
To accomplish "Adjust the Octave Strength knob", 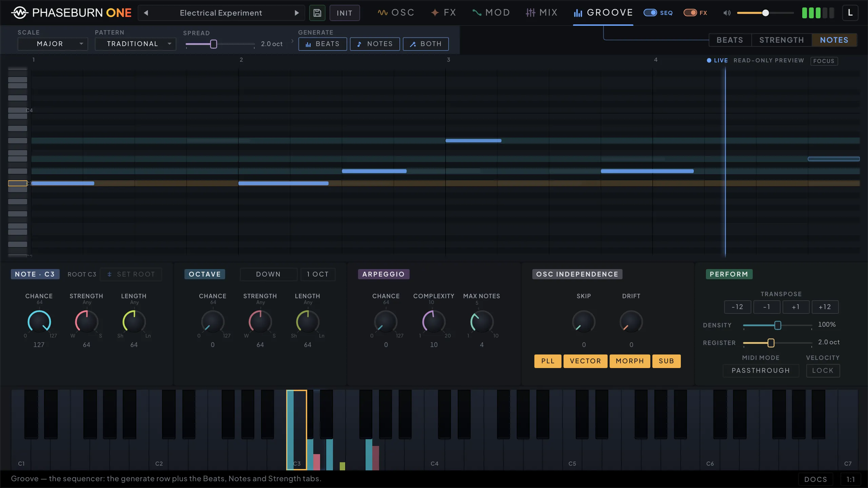I will (x=260, y=321).
